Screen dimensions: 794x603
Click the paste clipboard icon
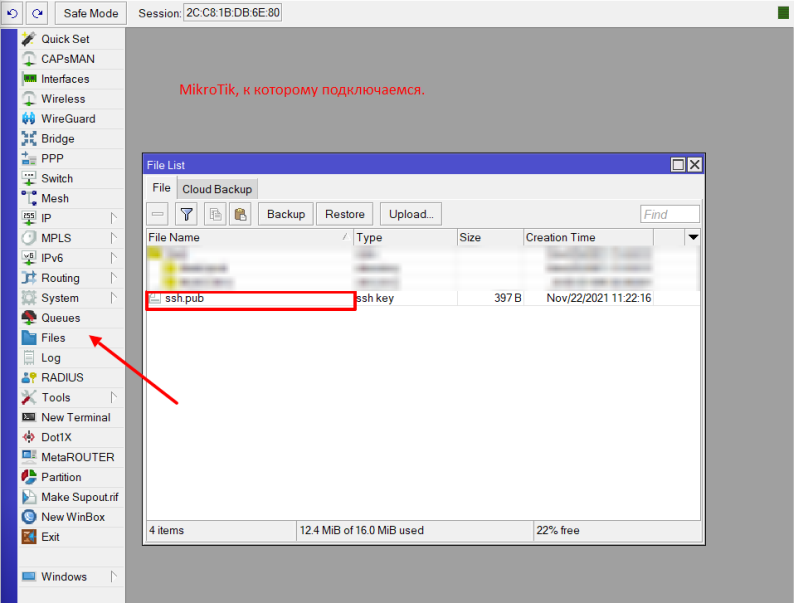pos(241,214)
